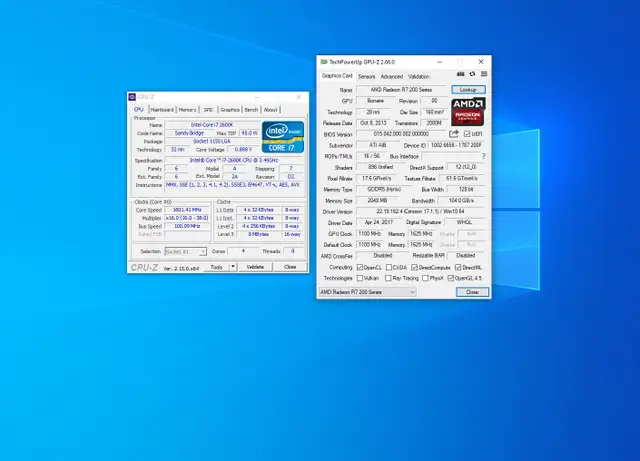Toggle the Ray Tracing checkbox

pos(388,278)
